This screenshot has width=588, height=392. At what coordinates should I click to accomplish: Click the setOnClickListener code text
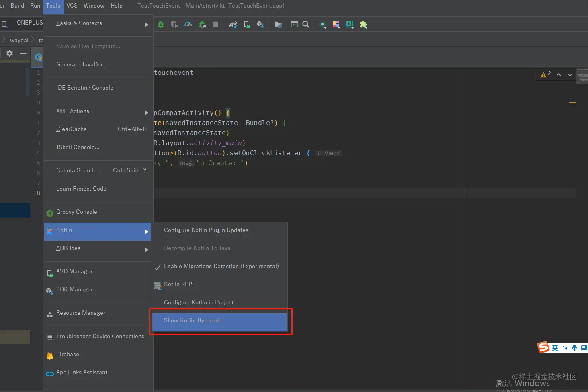[266, 153]
